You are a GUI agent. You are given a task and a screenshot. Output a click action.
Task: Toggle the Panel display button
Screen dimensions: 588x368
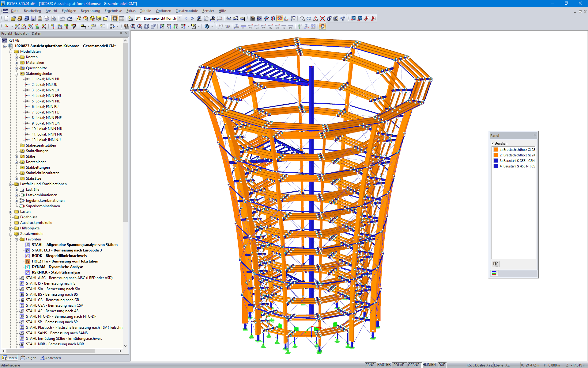[322, 26]
